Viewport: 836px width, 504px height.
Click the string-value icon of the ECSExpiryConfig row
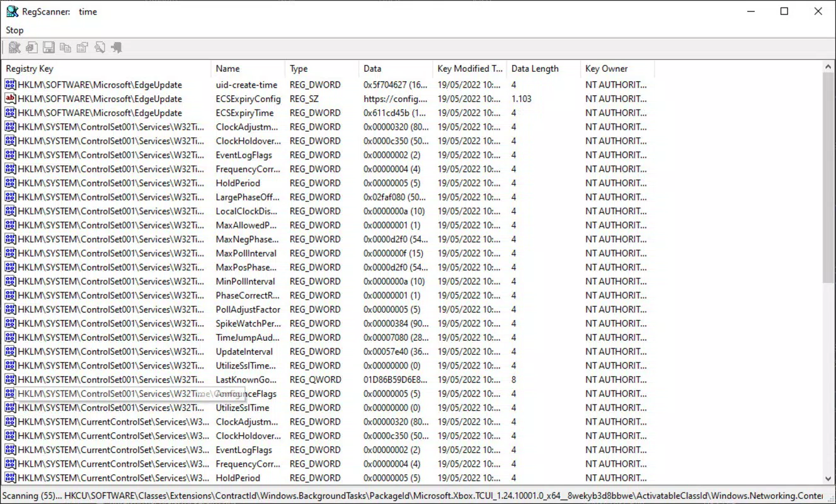click(10, 99)
